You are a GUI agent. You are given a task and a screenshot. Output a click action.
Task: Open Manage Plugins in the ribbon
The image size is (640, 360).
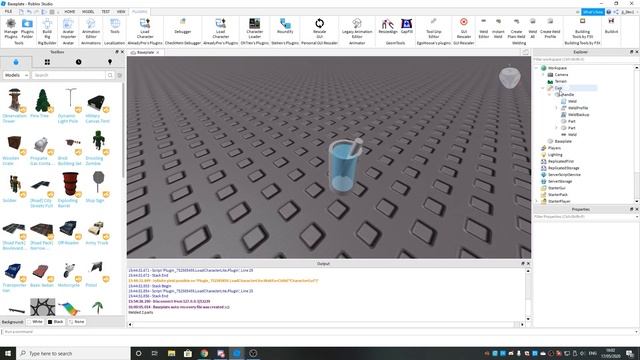point(11,29)
